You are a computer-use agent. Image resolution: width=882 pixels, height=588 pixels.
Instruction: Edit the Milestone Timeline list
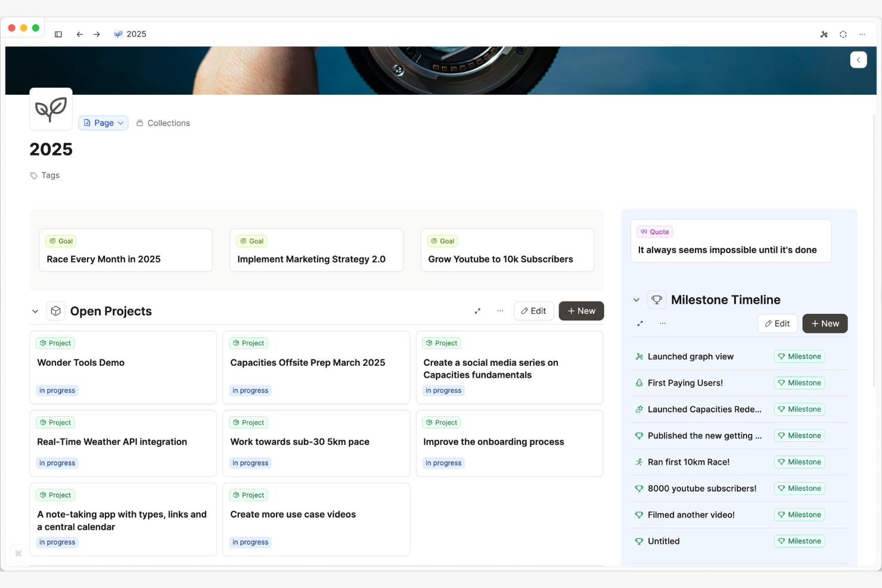[777, 323]
